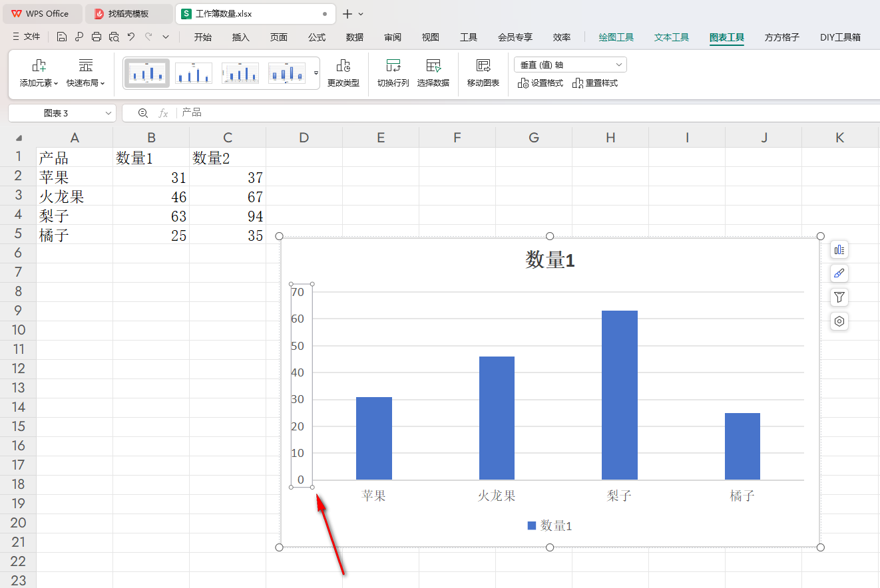Click cell containing 94
This screenshot has width=880, height=588.
pos(228,216)
